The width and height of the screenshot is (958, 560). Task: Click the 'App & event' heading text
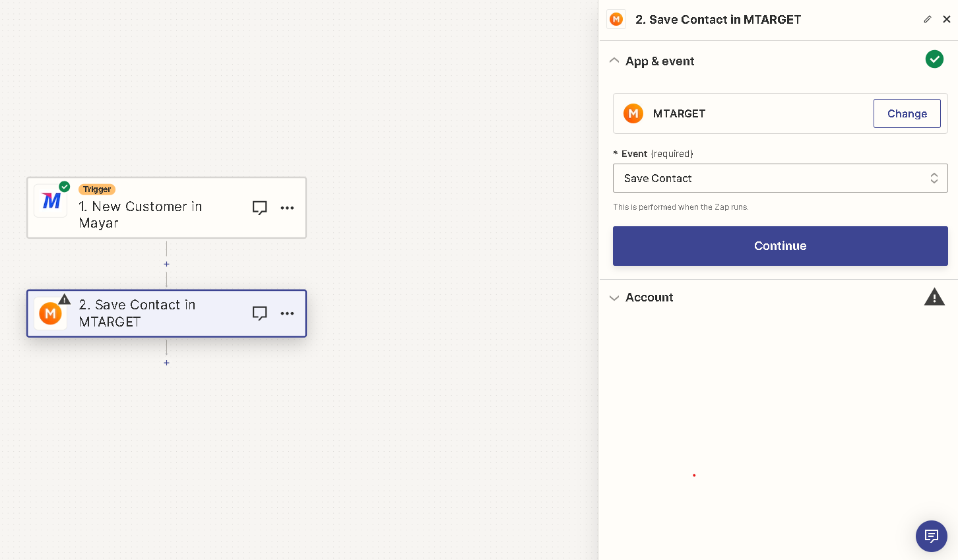pos(660,61)
